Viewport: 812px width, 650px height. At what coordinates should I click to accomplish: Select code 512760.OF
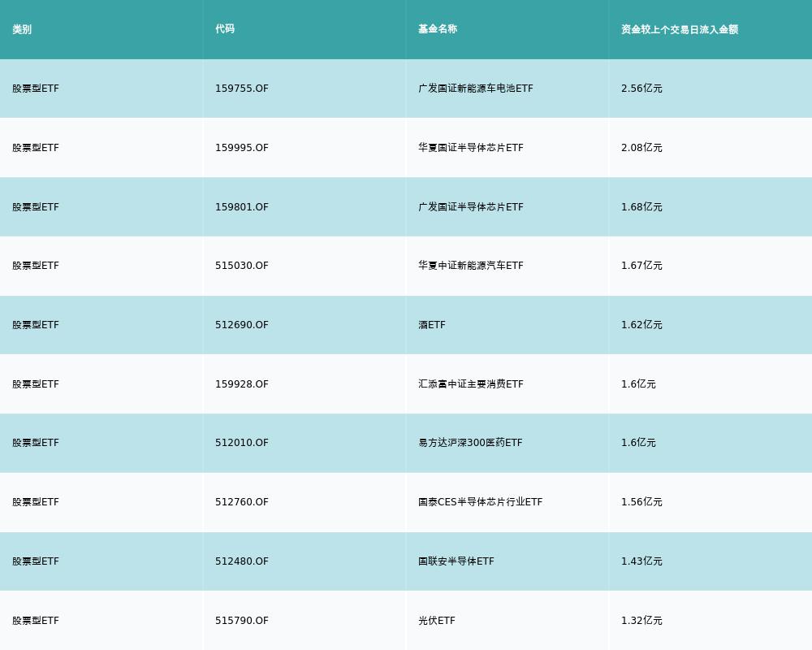[242, 502]
